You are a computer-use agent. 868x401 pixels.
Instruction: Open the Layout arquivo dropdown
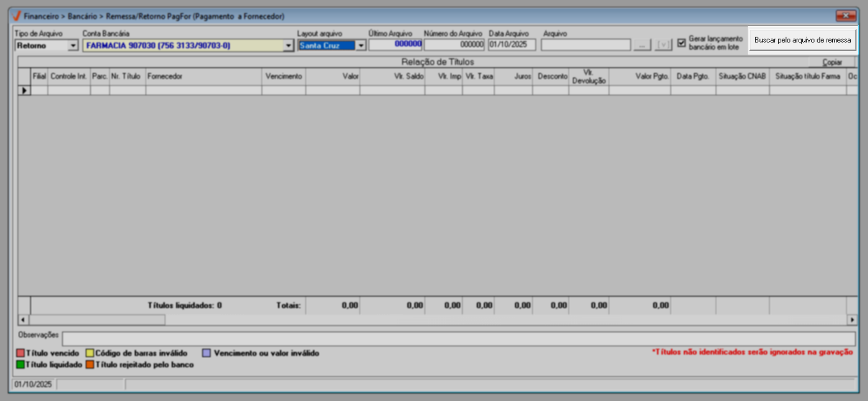[360, 45]
